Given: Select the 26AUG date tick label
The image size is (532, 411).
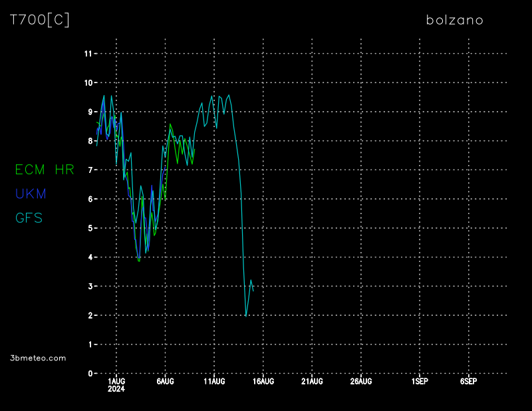Looking at the screenshot, I should (x=361, y=382).
